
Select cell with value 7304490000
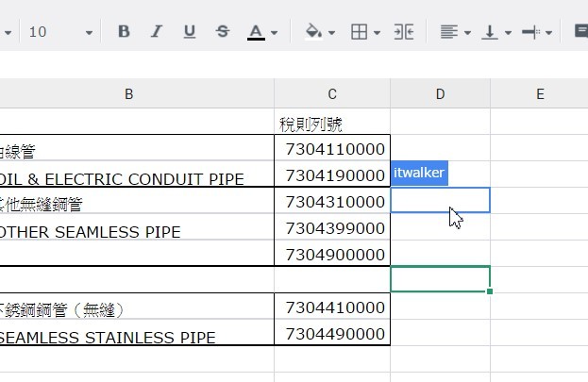[332, 333]
